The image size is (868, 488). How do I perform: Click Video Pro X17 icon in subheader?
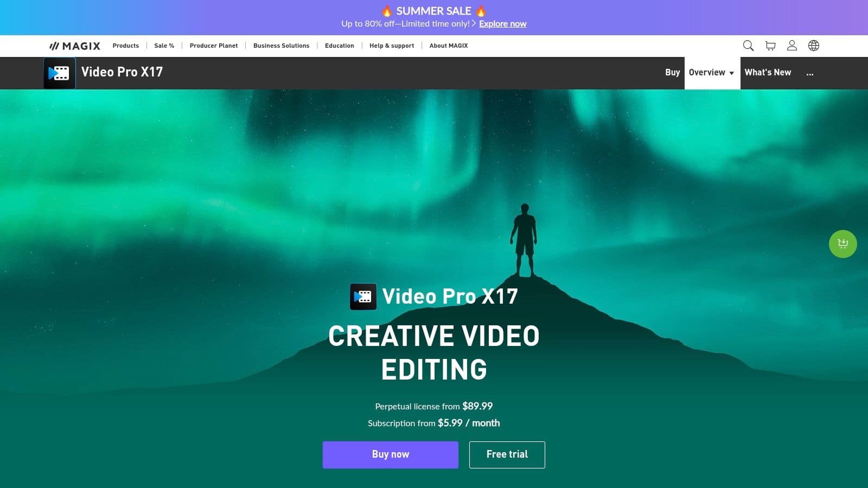pos(59,73)
